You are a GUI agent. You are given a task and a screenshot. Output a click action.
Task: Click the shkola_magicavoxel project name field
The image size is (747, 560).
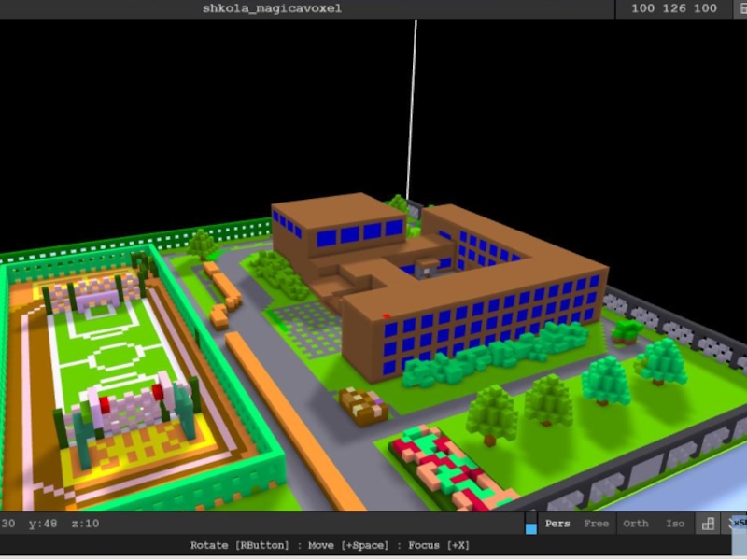(x=272, y=8)
